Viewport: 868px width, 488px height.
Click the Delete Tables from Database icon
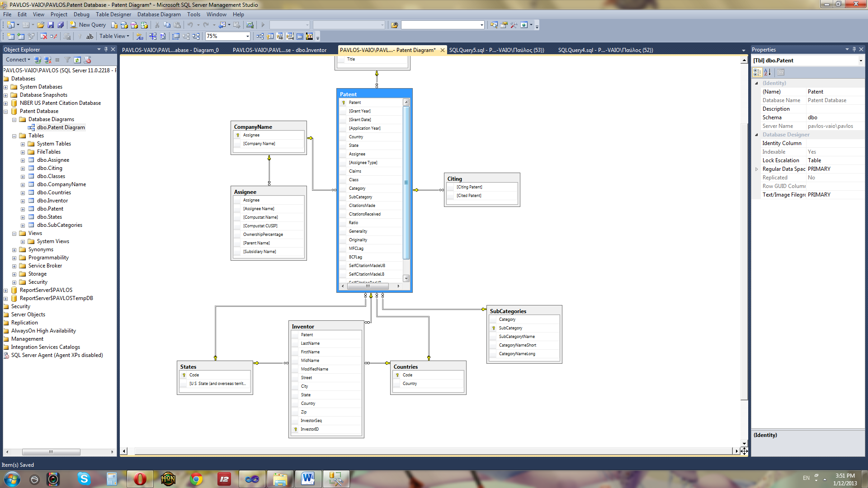[43, 36]
